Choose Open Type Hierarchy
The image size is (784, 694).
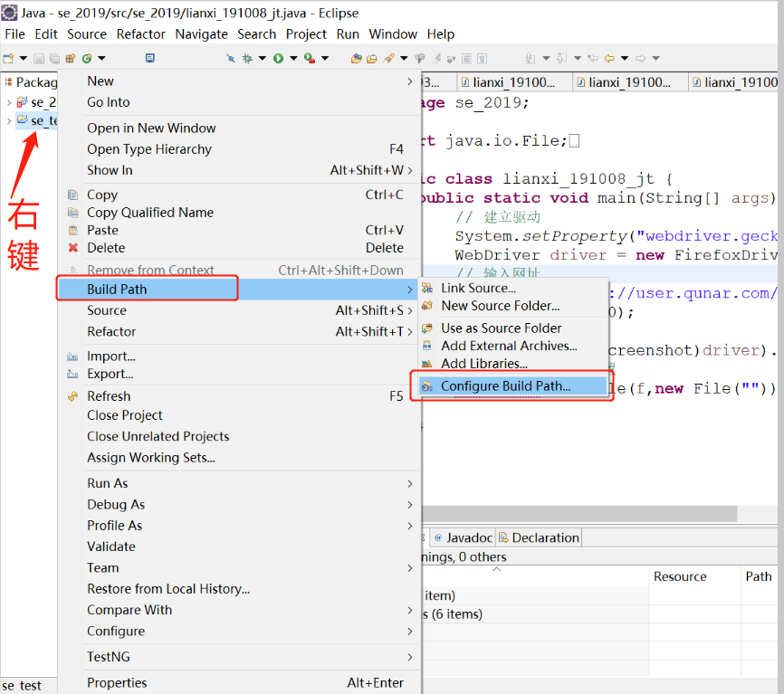pos(240,149)
